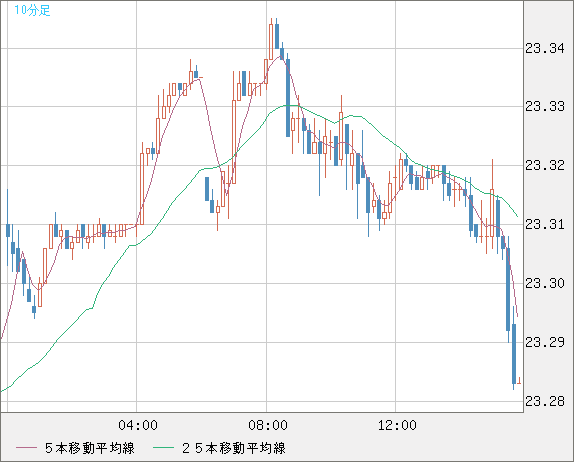The image size is (574, 462).
Task: Click the 5本移動平均線 legend label
Action: (x=90, y=448)
